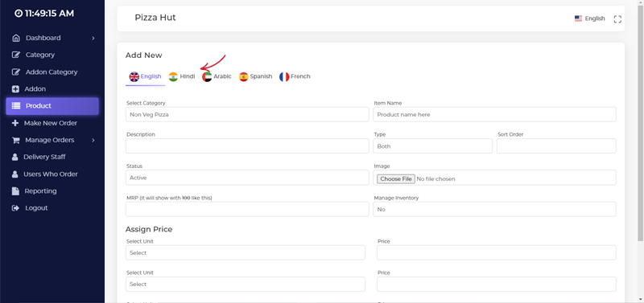Click the Description input field
644x303 pixels.
coord(247,146)
